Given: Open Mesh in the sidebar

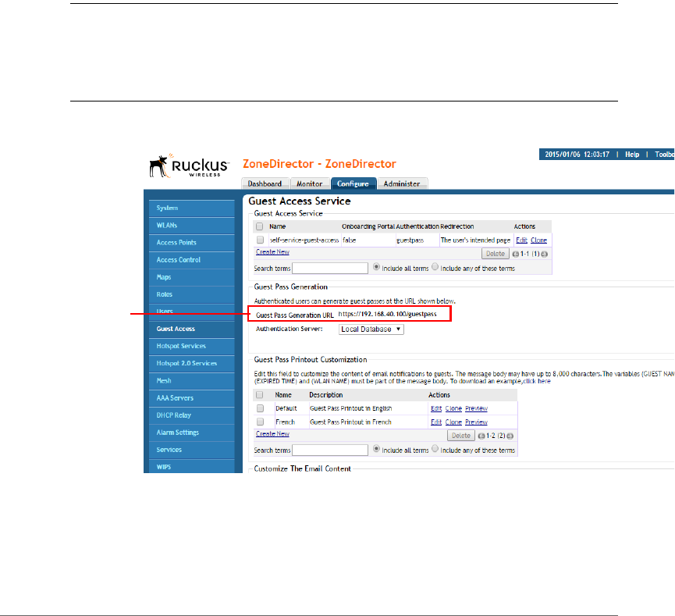Looking at the screenshot, I should tap(191, 381).
